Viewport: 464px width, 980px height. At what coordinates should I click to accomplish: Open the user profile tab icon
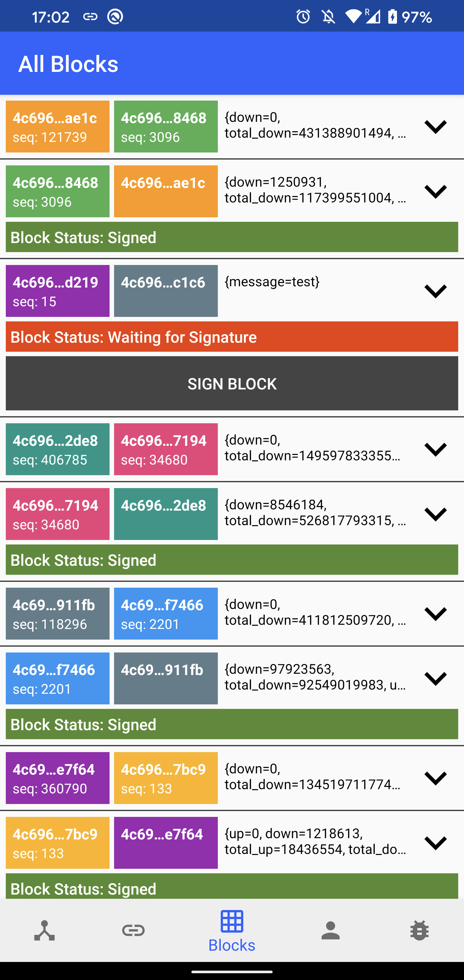(330, 930)
